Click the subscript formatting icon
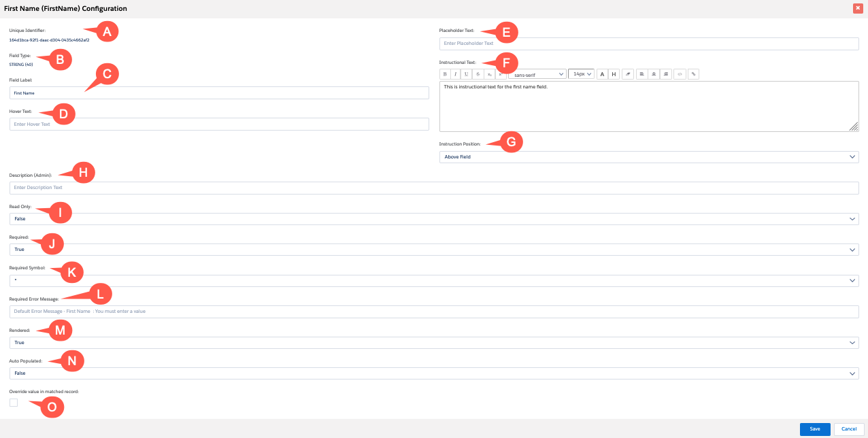The height and width of the screenshot is (438, 868). tap(489, 74)
